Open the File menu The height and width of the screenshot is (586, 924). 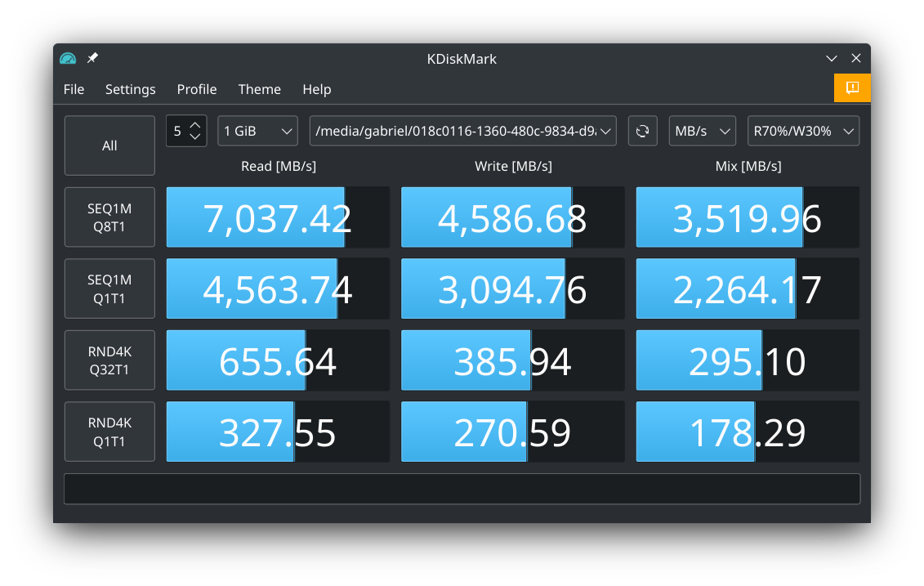point(74,89)
